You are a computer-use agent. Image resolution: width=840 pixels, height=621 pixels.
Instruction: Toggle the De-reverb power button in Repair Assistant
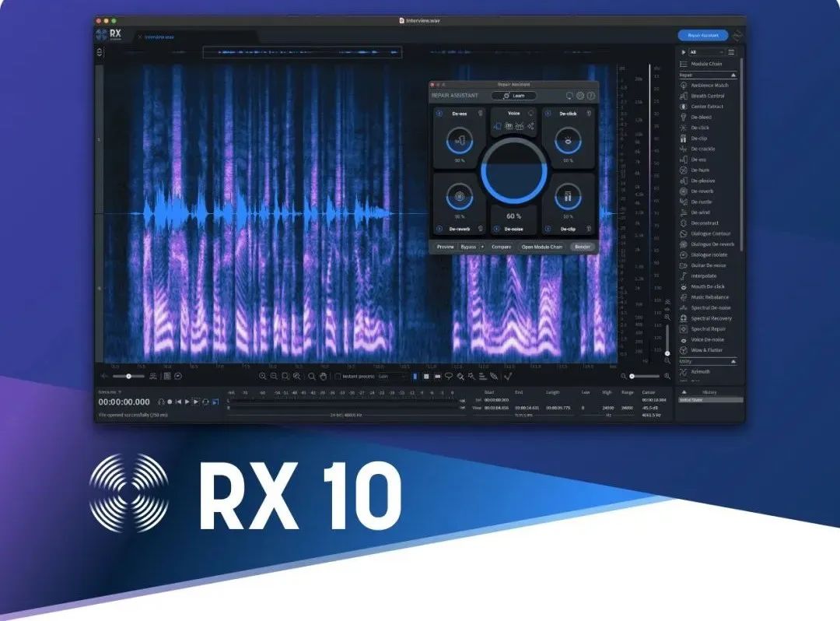pyautogui.click(x=439, y=229)
